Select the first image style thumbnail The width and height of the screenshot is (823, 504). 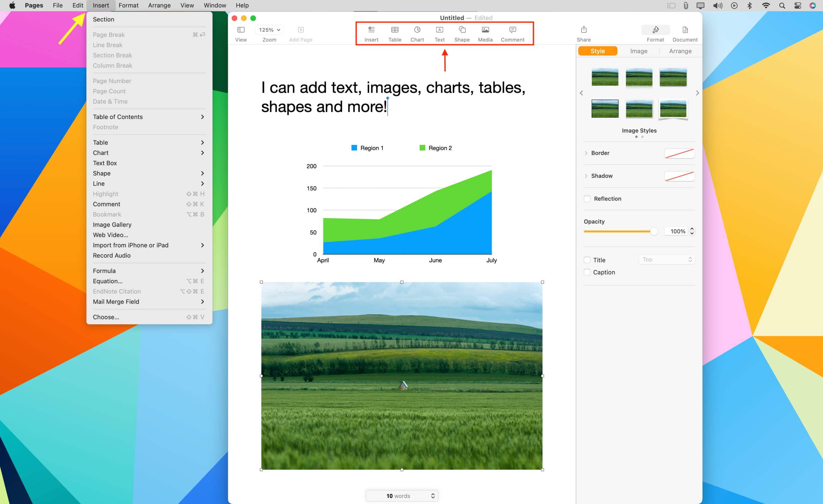[604, 77]
